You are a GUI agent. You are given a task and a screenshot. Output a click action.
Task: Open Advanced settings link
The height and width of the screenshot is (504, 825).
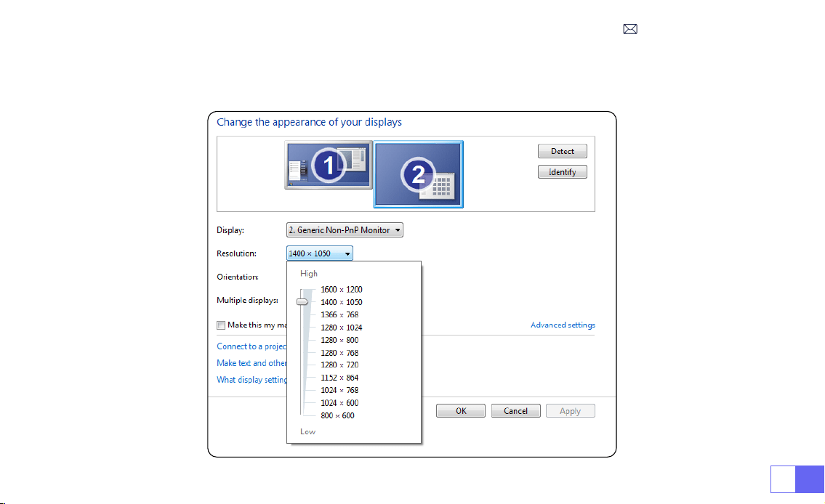(x=563, y=325)
